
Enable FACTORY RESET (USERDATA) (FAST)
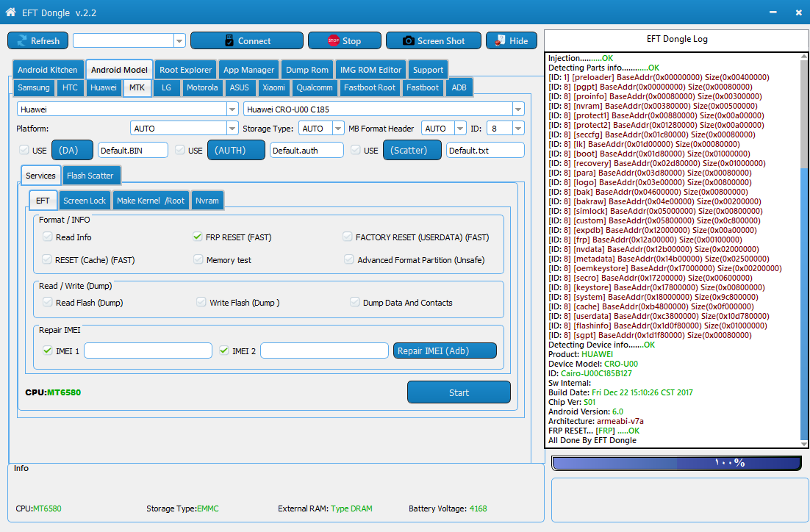coord(347,237)
